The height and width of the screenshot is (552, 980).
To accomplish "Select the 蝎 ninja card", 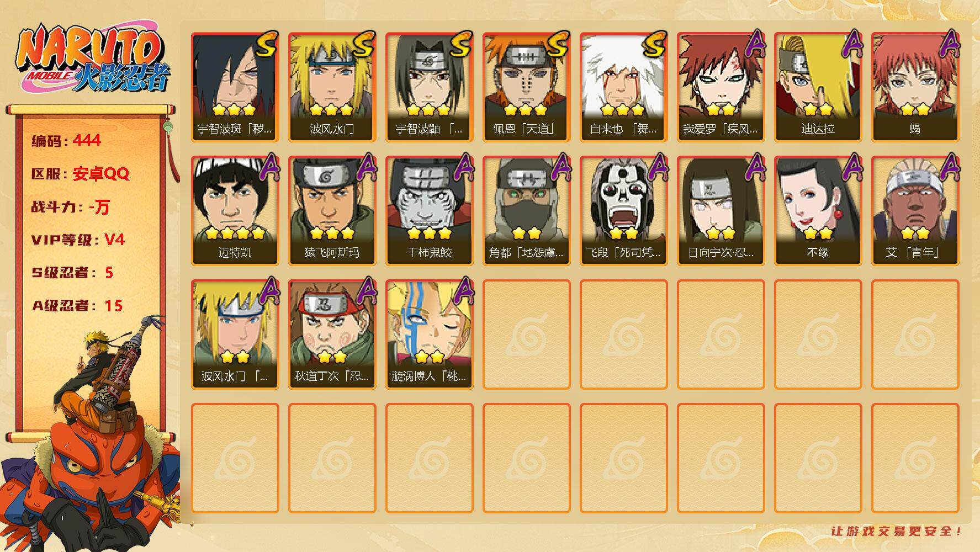I will coord(915,87).
